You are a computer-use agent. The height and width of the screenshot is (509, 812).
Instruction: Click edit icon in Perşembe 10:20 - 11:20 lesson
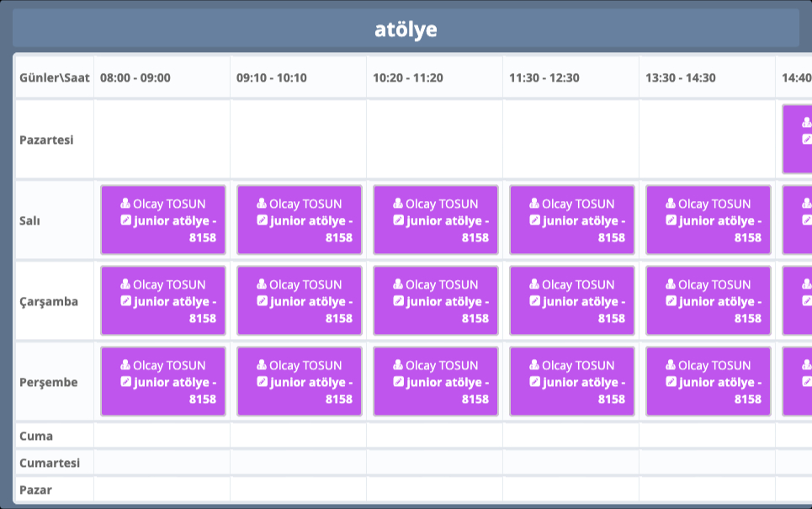[398, 382]
